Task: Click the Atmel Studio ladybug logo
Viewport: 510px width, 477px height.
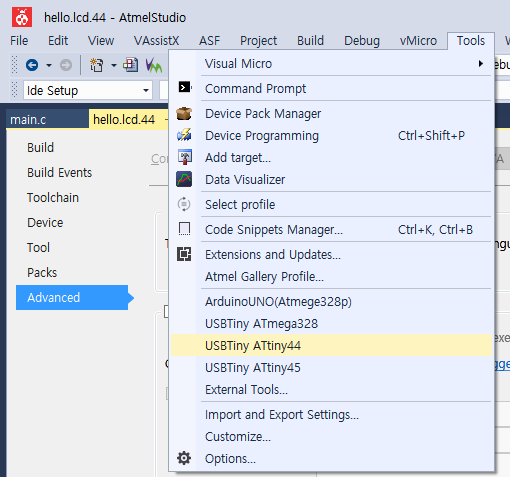Action: click(22, 17)
